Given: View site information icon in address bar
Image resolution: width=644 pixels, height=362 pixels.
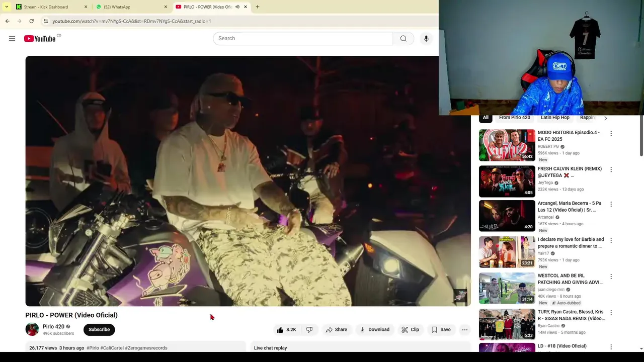Looking at the screenshot, I should click(45, 21).
